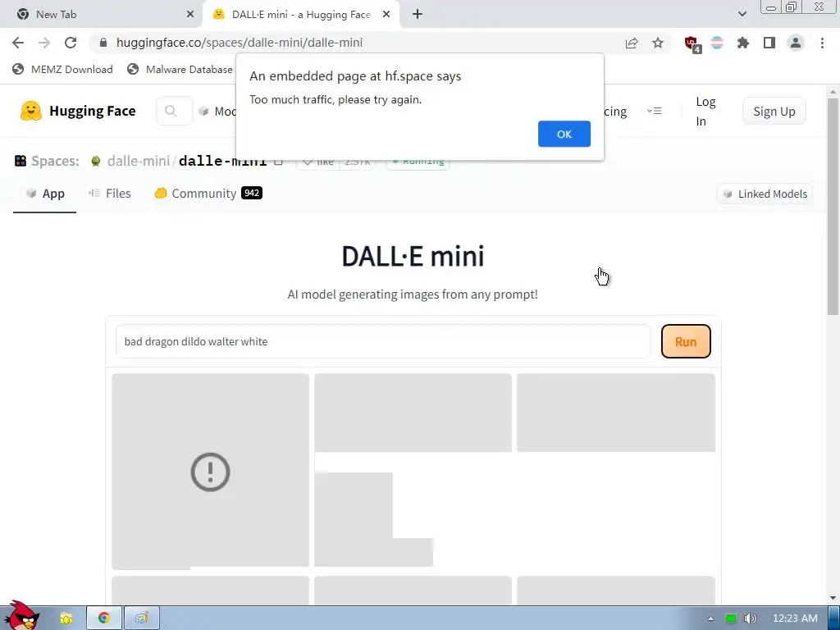The height and width of the screenshot is (630, 840).
Task: Open the dalle-mini owner link
Action: click(138, 161)
